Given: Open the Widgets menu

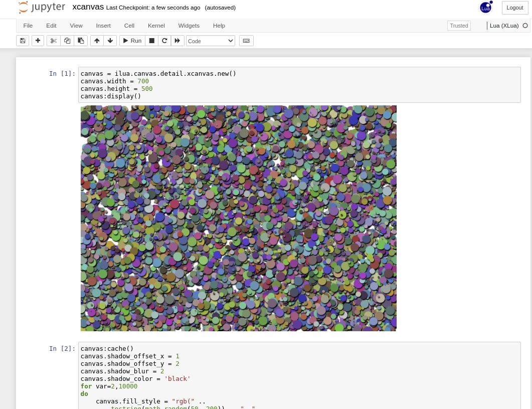Looking at the screenshot, I should click(189, 26).
